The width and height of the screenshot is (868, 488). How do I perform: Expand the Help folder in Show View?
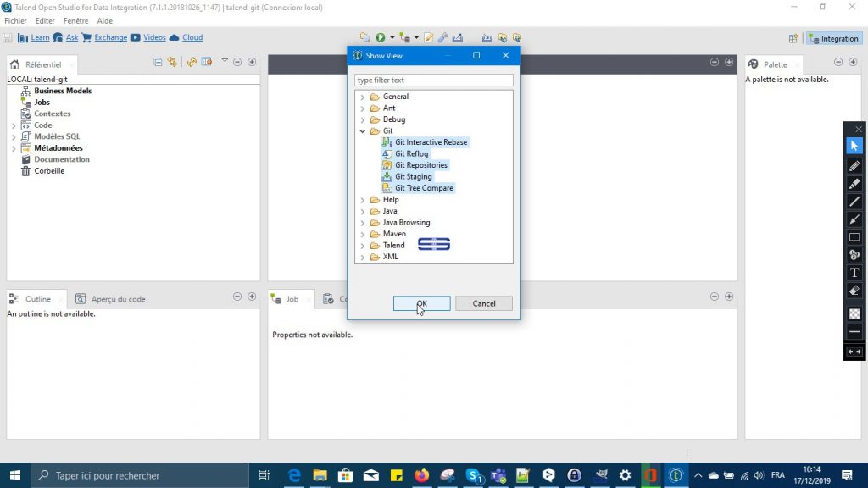pyautogui.click(x=363, y=200)
